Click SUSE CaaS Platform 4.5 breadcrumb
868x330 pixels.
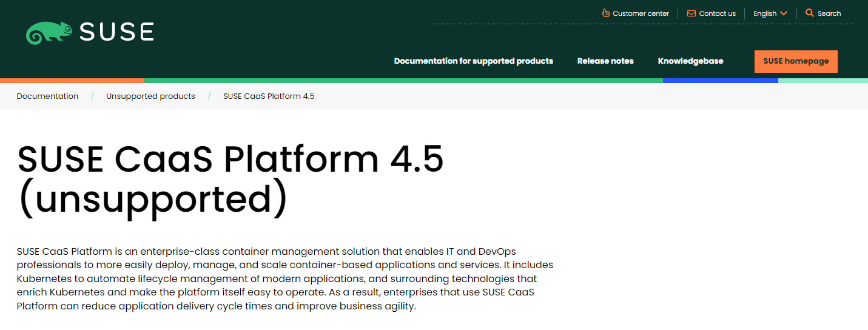point(269,96)
